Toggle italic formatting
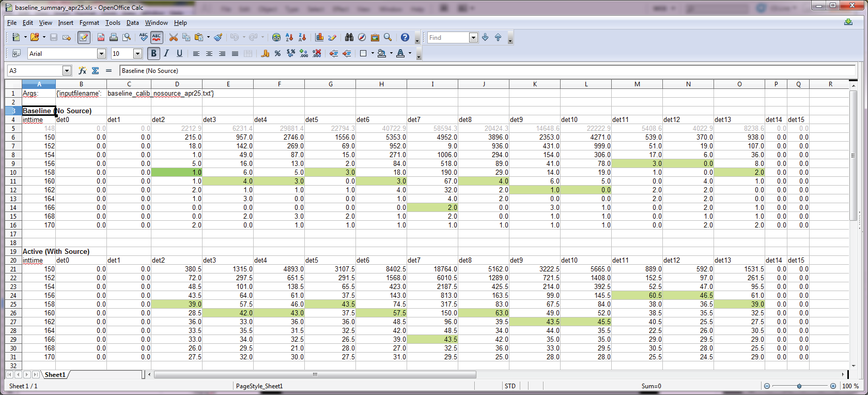 click(x=166, y=53)
